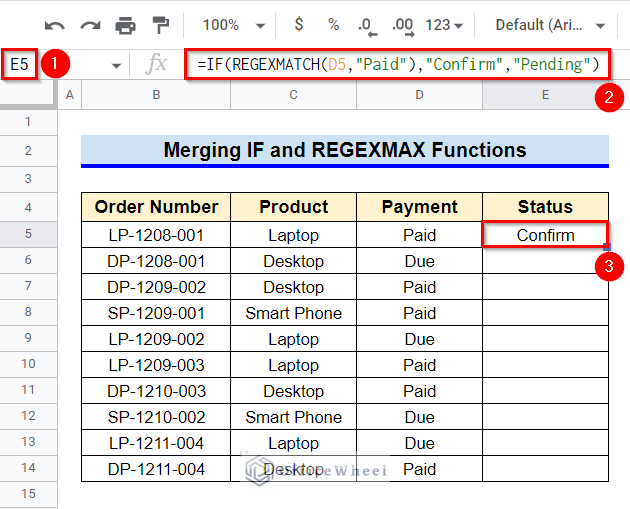Viewport: 630px width, 509px height.
Task: Click the Undo icon
Action: (x=55, y=26)
